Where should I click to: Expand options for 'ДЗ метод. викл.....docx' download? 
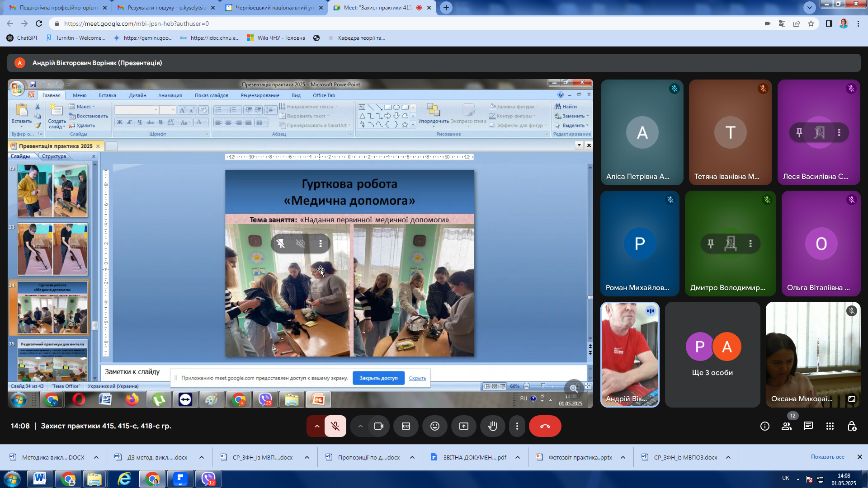click(202, 457)
